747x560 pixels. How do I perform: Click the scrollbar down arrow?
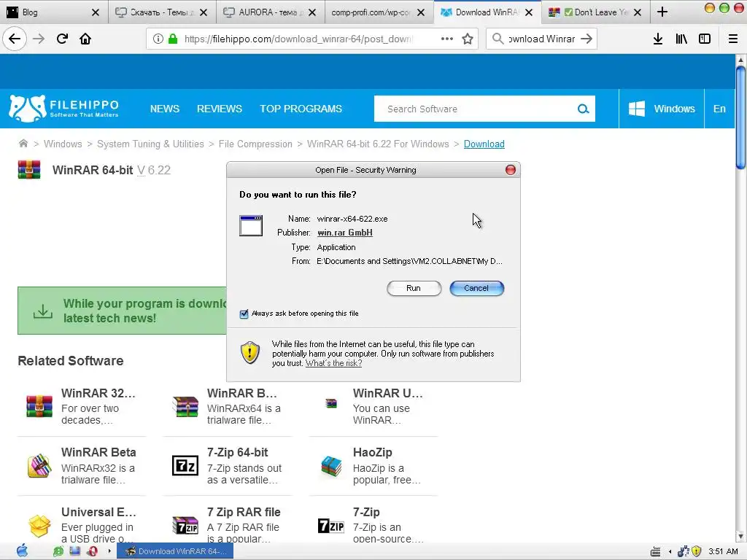tap(740, 536)
